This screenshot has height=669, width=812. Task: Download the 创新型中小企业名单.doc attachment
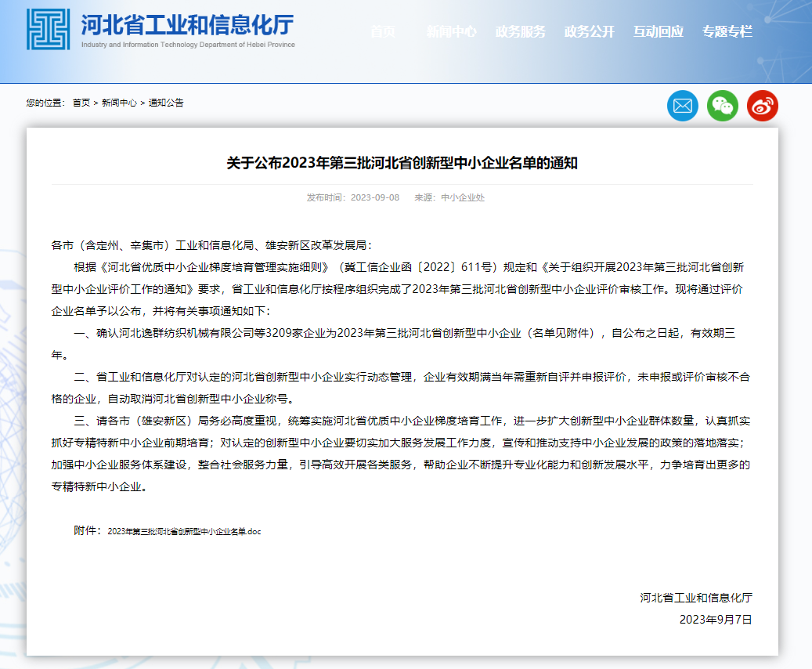coord(184,531)
